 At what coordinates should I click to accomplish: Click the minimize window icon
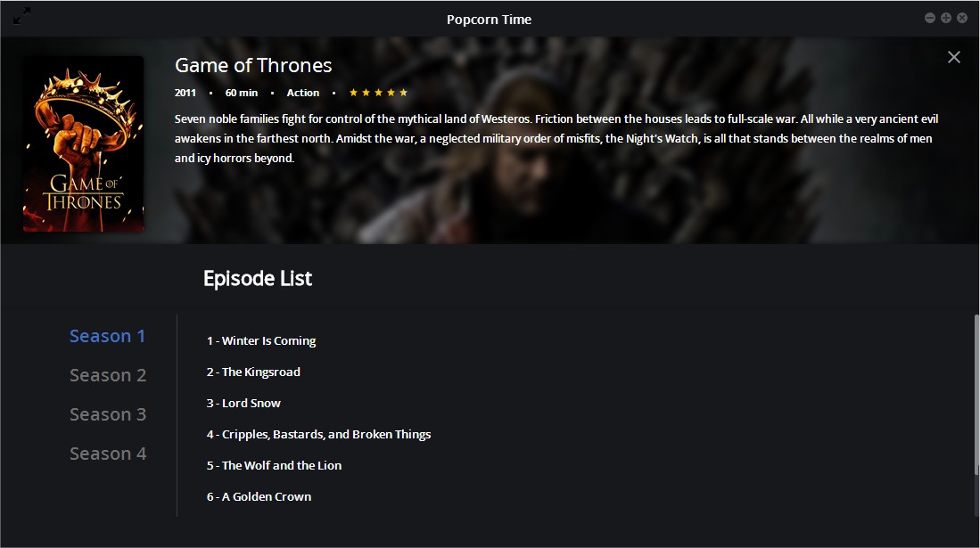pyautogui.click(x=930, y=18)
